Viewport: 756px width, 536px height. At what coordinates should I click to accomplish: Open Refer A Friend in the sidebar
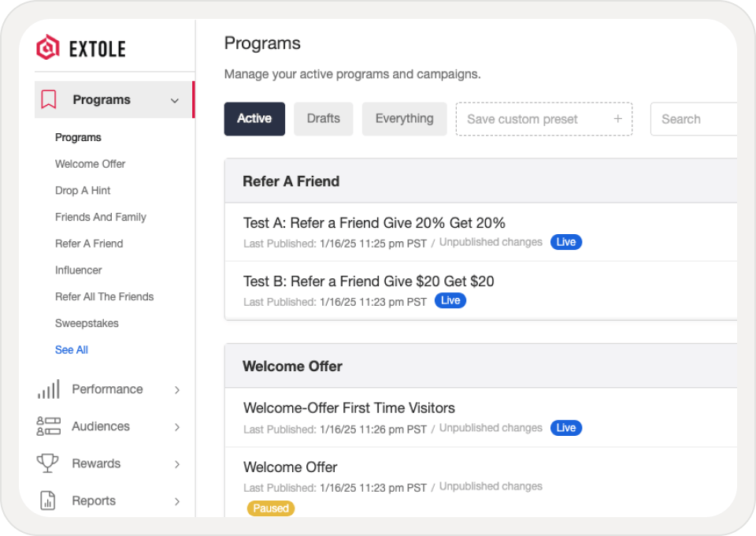89,244
